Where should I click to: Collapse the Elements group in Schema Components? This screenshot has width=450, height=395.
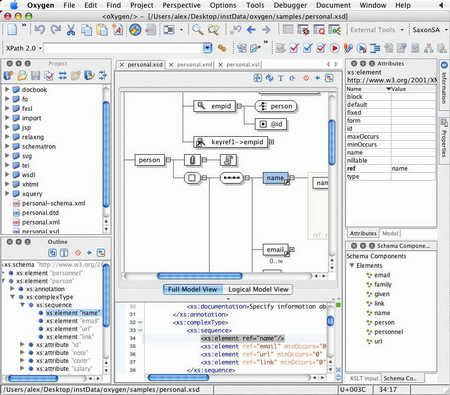coord(351,266)
